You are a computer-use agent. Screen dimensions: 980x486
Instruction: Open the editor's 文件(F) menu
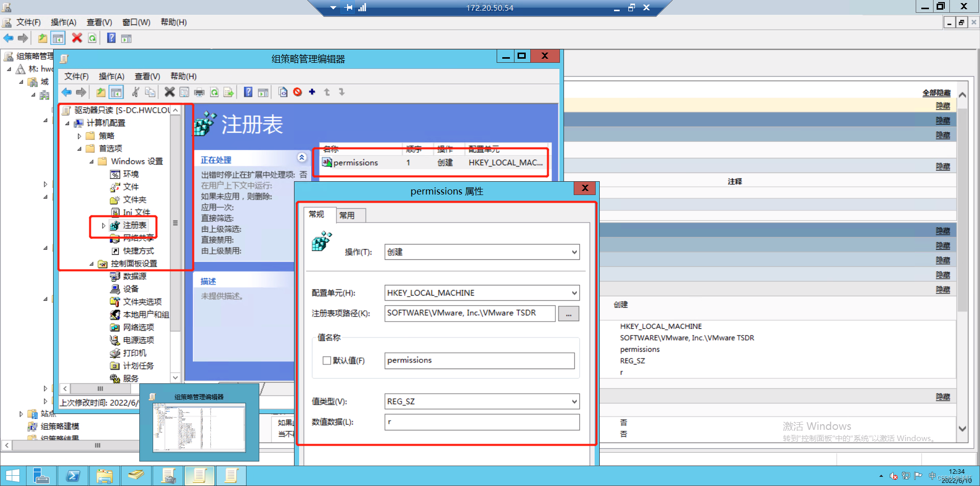click(x=77, y=76)
